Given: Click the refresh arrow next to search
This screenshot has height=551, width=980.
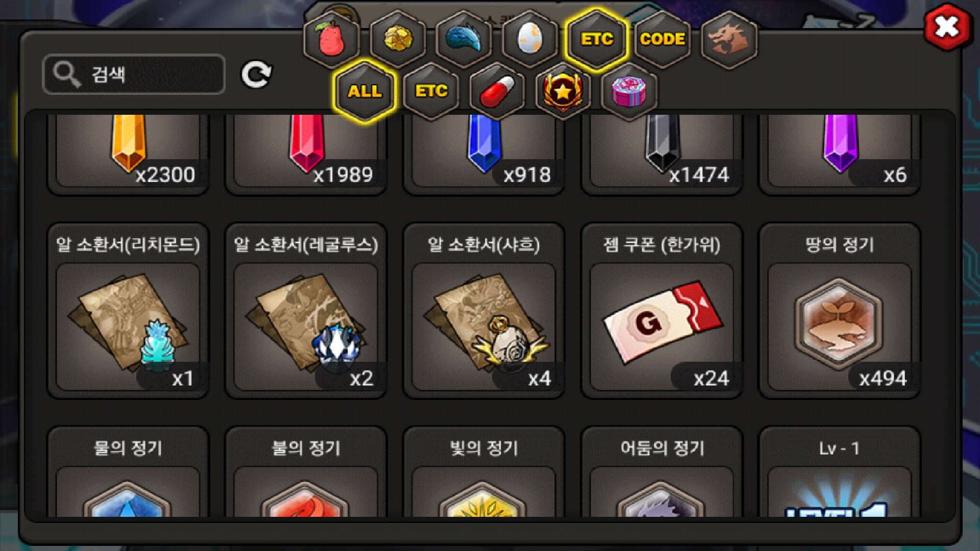Looking at the screenshot, I should tap(256, 75).
